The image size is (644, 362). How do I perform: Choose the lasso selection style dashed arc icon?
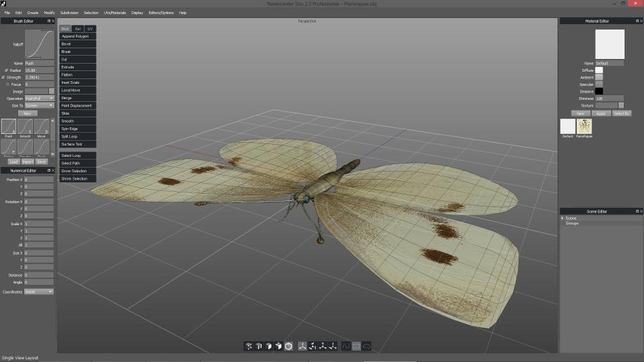click(366, 346)
